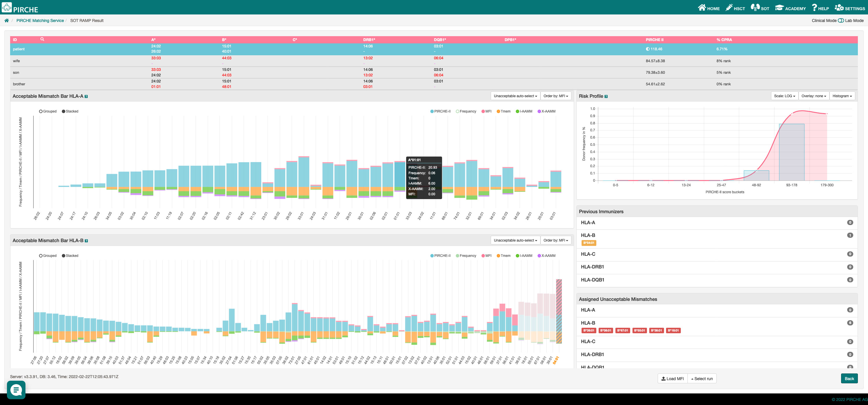The image size is (868, 405).
Task: Select Stacked in HLA-B chart
Action: coord(70,256)
